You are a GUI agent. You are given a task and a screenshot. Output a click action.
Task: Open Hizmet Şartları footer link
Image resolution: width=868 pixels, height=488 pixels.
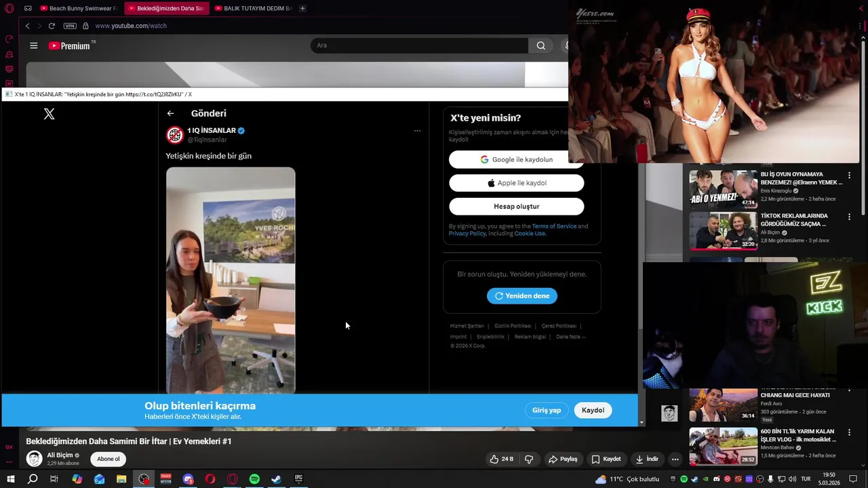pyautogui.click(x=467, y=326)
